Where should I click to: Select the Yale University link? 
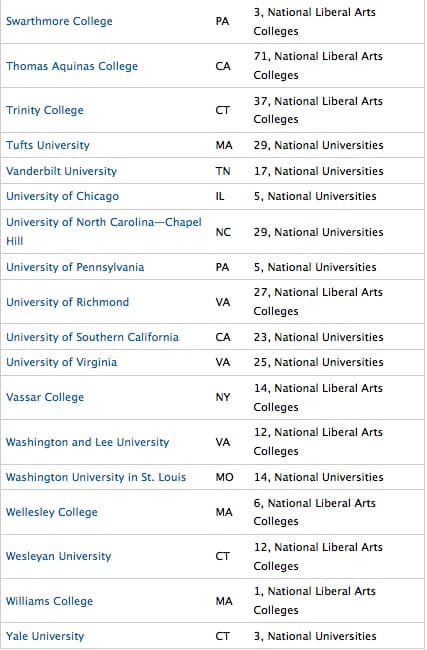click(45, 636)
